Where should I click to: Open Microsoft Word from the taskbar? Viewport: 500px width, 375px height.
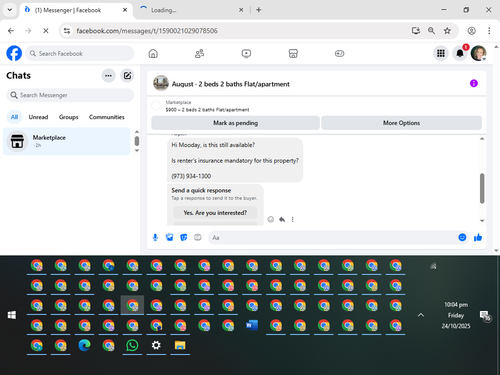tap(252, 325)
